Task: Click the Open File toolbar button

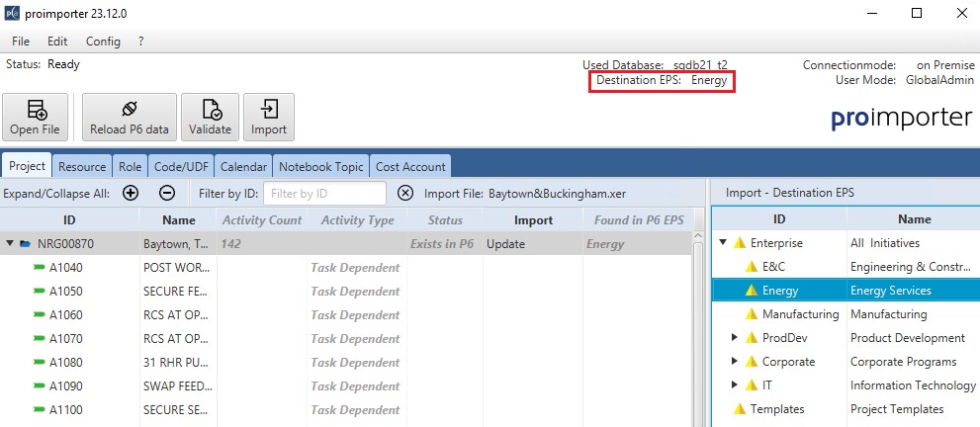Action: pyautogui.click(x=35, y=118)
